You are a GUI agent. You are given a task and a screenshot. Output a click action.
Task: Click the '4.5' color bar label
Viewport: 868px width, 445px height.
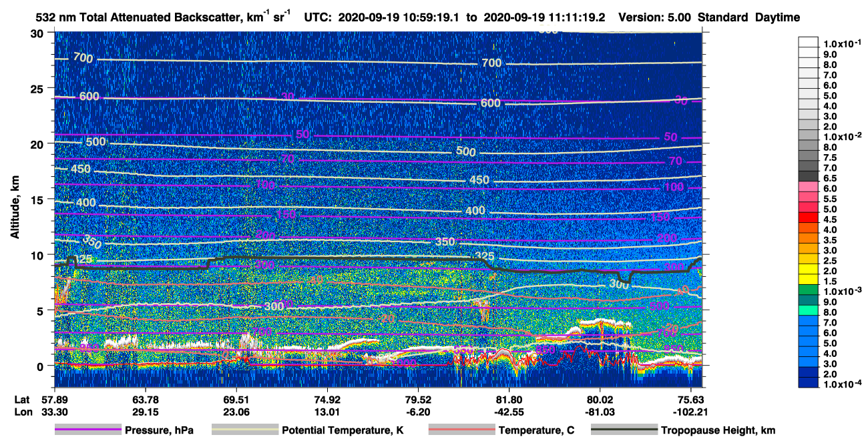(831, 219)
